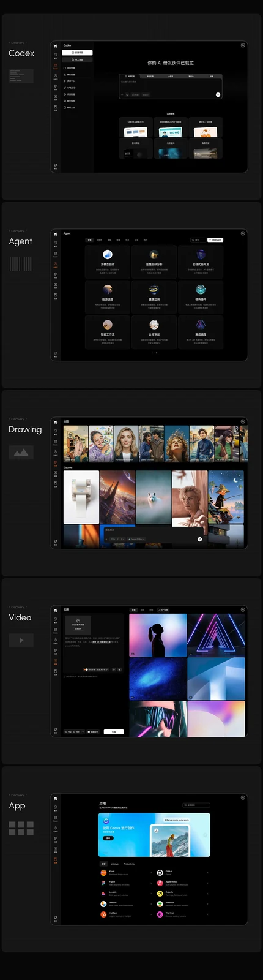Screen dimensions: 263x980
Task: Select the 全部 tab on the Agent screen
Action: (x=89, y=240)
